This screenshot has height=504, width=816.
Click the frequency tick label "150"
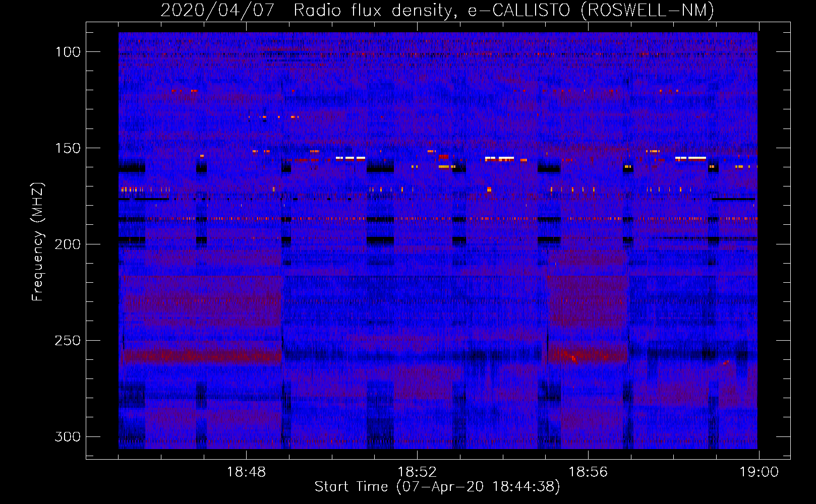point(68,148)
